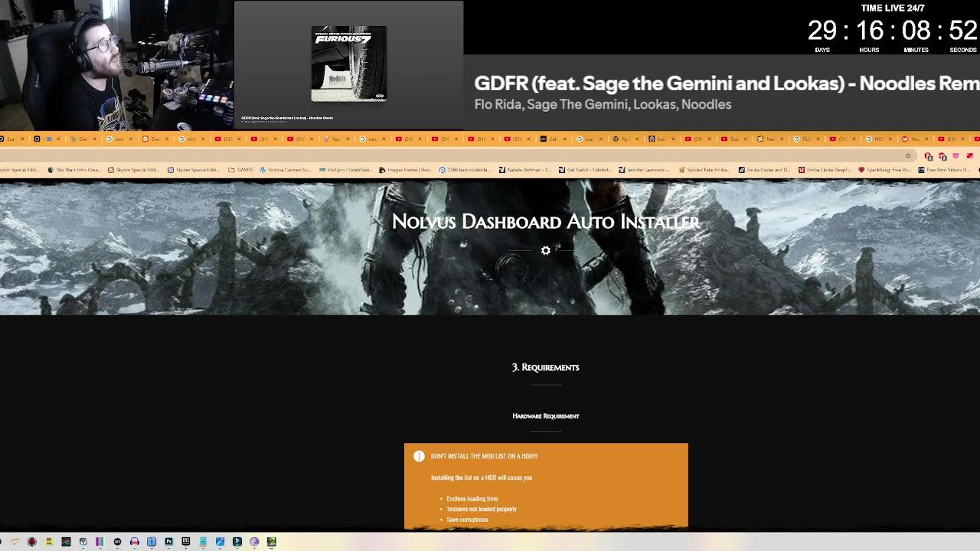Switch to the "Leo" browser tab
Viewport: 980px width, 551px height.
pyautogui.click(x=661, y=139)
